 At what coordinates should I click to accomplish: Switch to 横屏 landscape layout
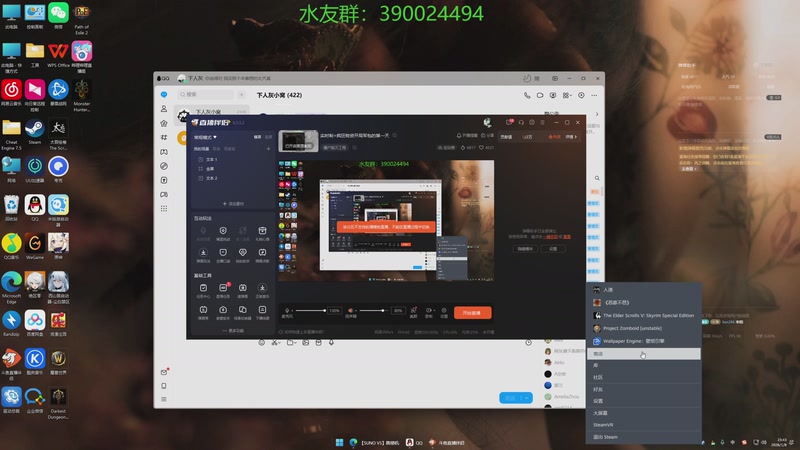coord(257,137)
